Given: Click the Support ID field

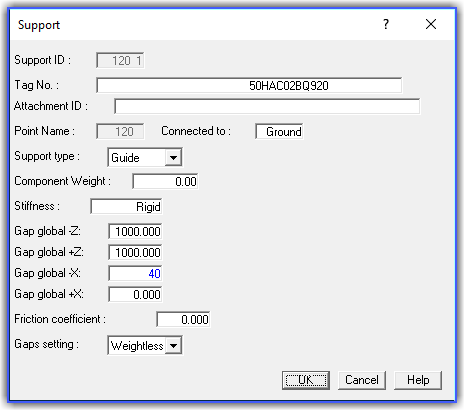Looking at the screenshot, I should click(x=120, y=60).
